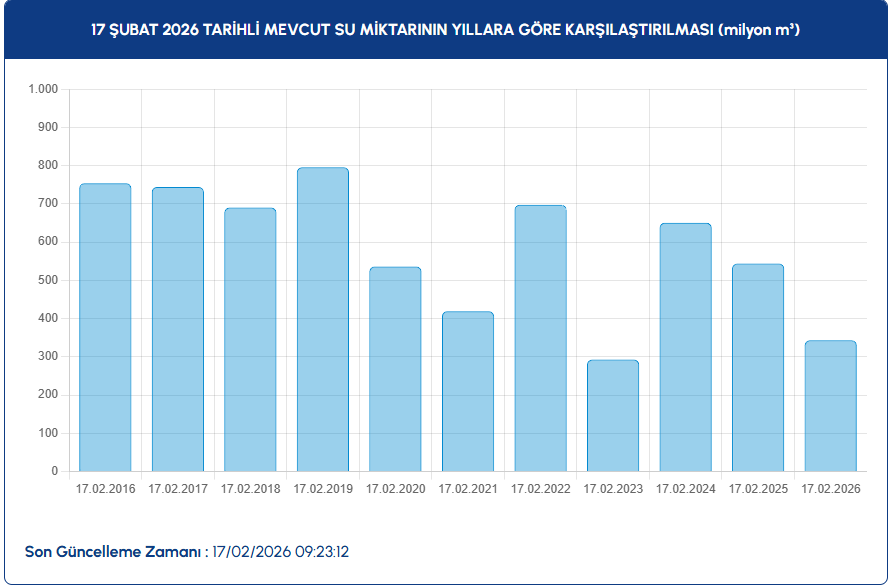Select the 17.02.2021 bar

(x=468, y=391)
